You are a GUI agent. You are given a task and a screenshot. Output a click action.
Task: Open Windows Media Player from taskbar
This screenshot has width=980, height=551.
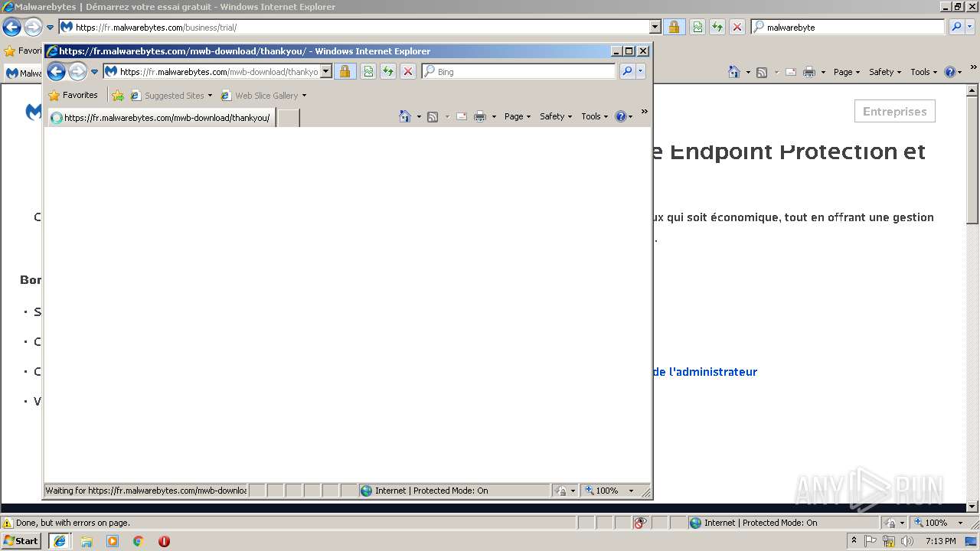pyautogui.click(x=113, y=541)
